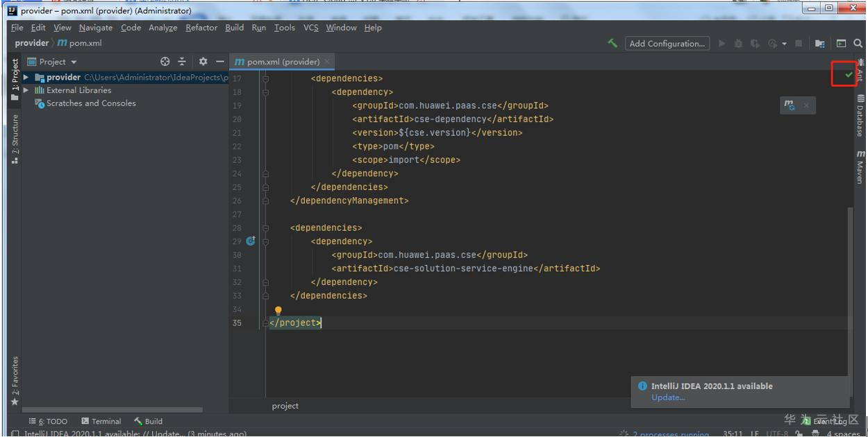Image resolution: width=868 pixels, height=437 pixels.
Task: Select the Terminal tab at bottom
Action: click(x=101, y=421)
